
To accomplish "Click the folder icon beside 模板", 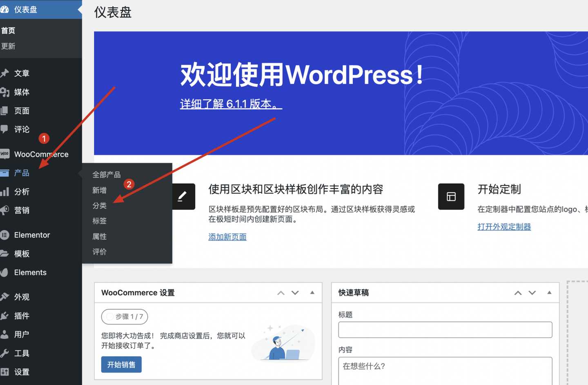I will click(x=4, y=254).
